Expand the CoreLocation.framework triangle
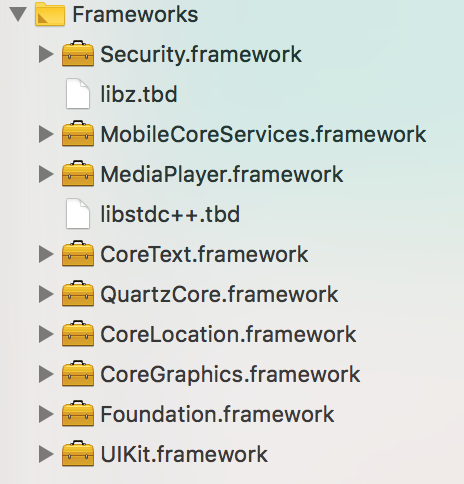The image size is (464, 484). (x=46, y=334)
